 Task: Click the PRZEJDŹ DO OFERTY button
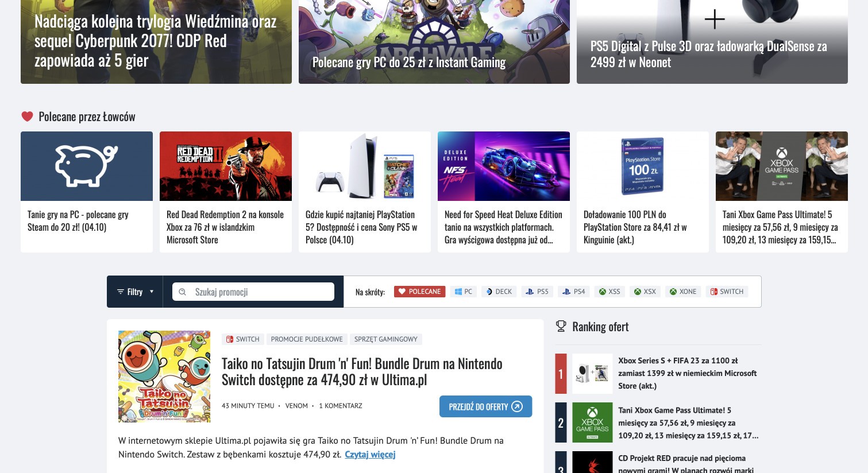click(485, 406)
